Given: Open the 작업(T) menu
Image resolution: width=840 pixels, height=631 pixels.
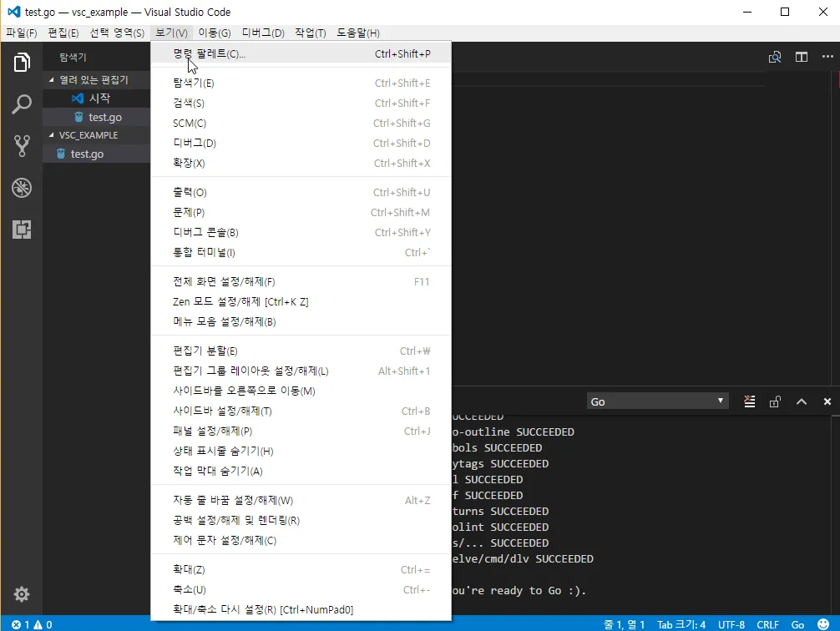Looking at the screenshot, I should click(x=310, y=33).
